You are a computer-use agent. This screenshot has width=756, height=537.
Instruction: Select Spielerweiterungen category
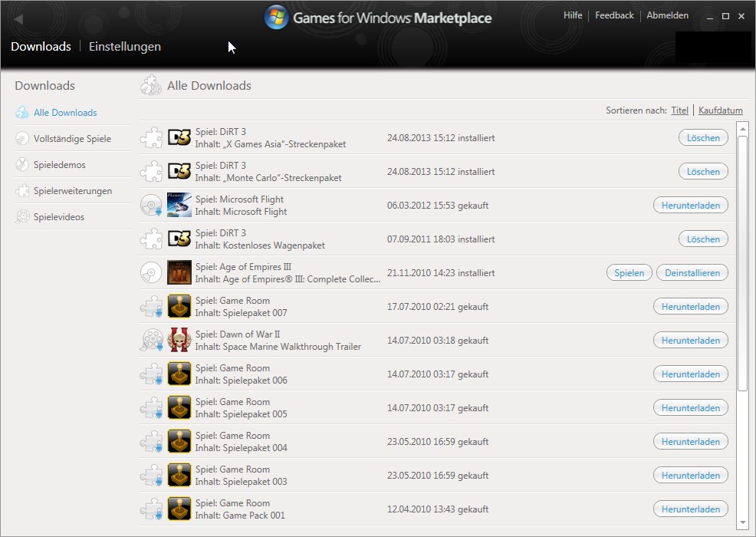[73, 190]
